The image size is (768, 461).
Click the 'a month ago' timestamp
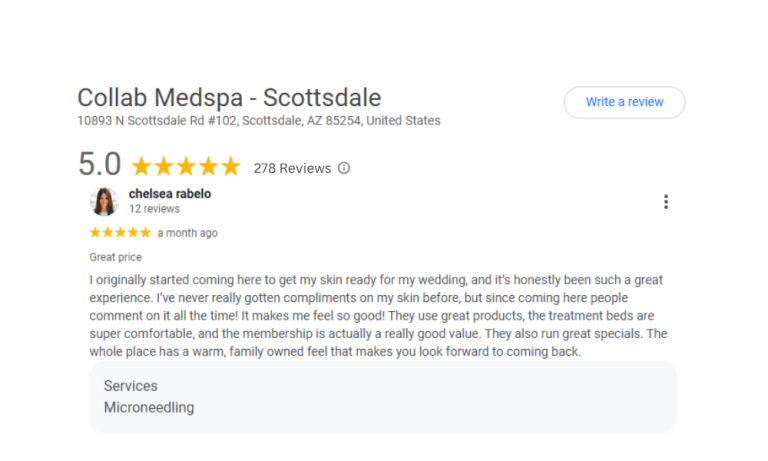tap(187, 233)
